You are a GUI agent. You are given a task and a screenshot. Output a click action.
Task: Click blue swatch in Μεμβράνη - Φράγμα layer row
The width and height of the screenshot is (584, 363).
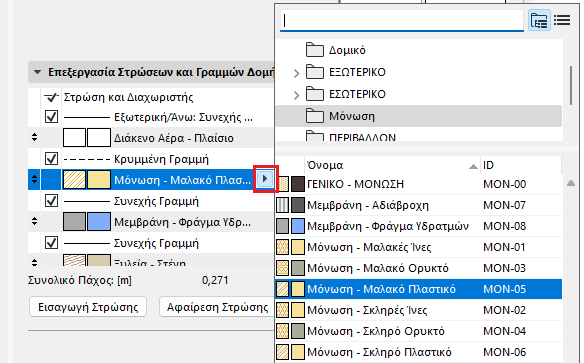point(99,222)
